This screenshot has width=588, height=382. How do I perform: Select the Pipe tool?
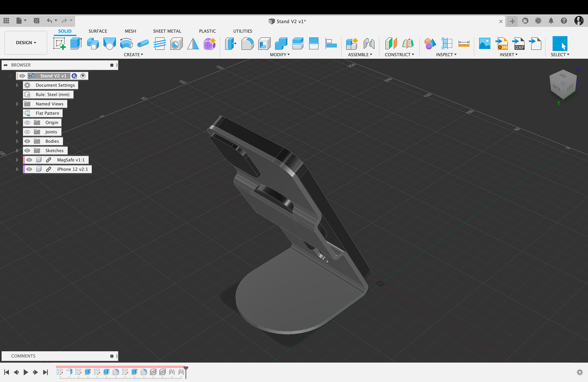(143, 43)
